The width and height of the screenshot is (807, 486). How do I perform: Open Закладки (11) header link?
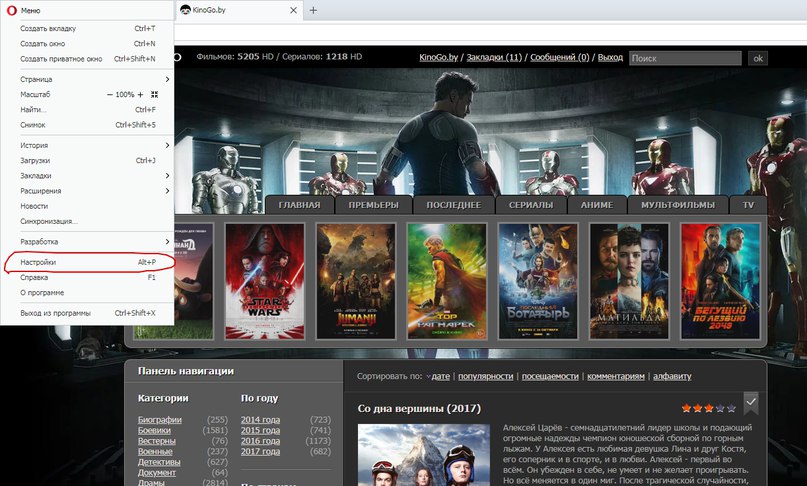pyautogui.click(x=494, y=58)
